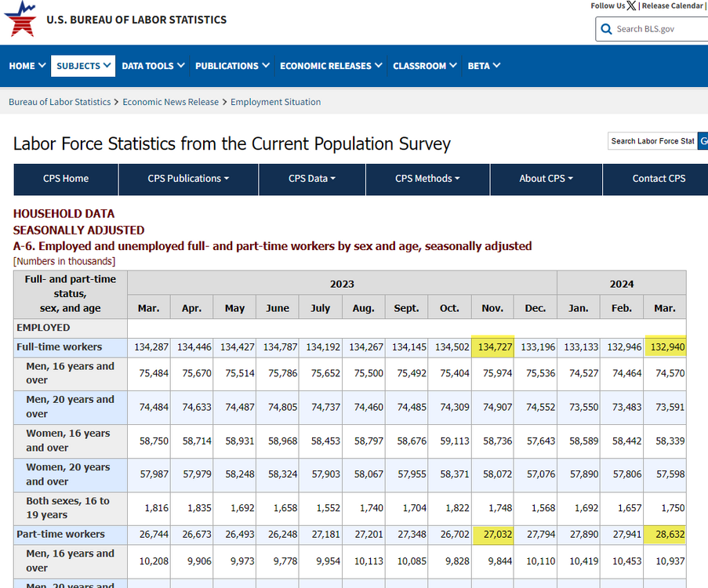Expand the BETA menu

(x=484, y=66)
